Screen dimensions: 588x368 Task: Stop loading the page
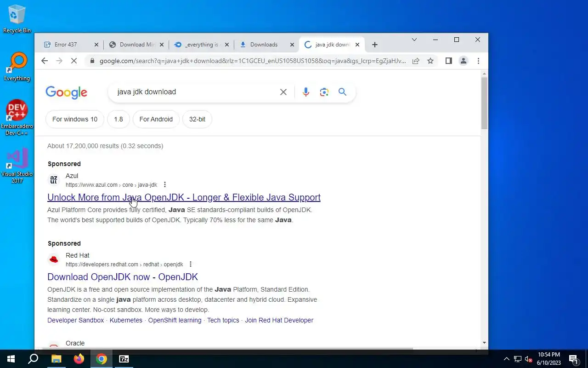(73, 61)
